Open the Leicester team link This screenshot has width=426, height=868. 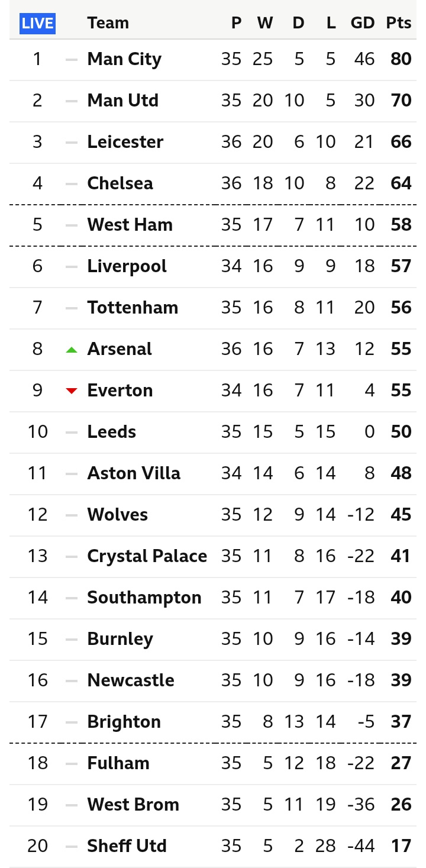[x=125, y=142]
